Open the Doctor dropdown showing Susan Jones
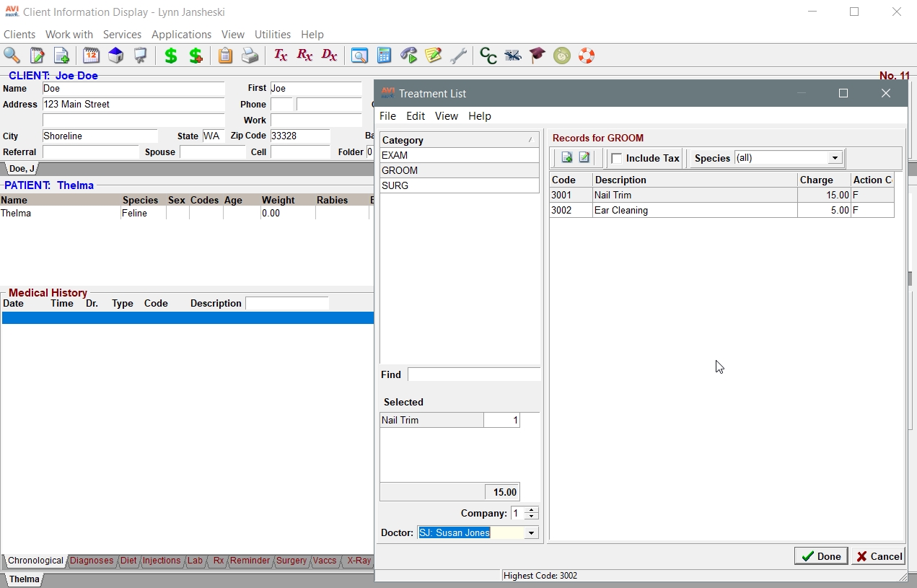Screen dimensions: 917x588 532,533
